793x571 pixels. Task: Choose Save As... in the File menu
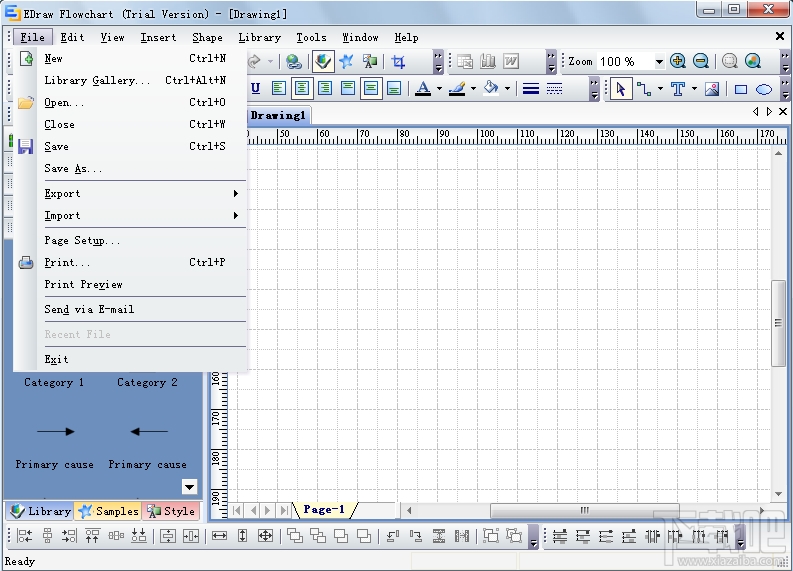click(132, 168)
